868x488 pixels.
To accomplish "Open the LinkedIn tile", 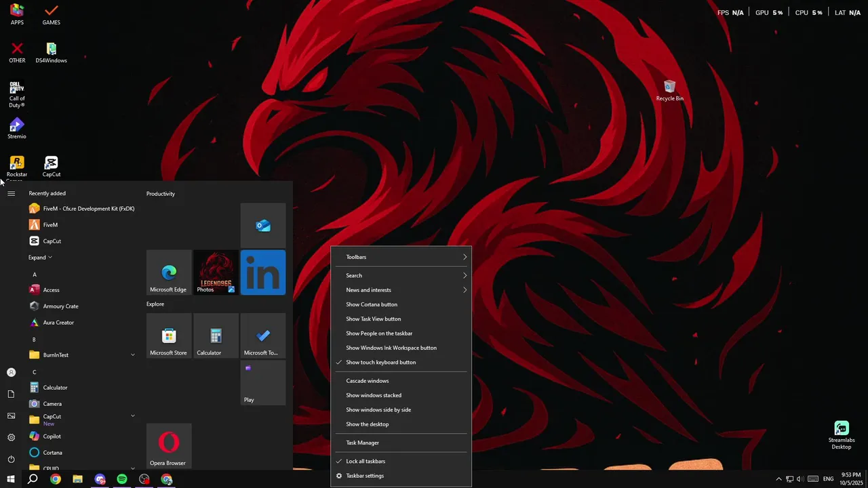I will pos(263,272).
